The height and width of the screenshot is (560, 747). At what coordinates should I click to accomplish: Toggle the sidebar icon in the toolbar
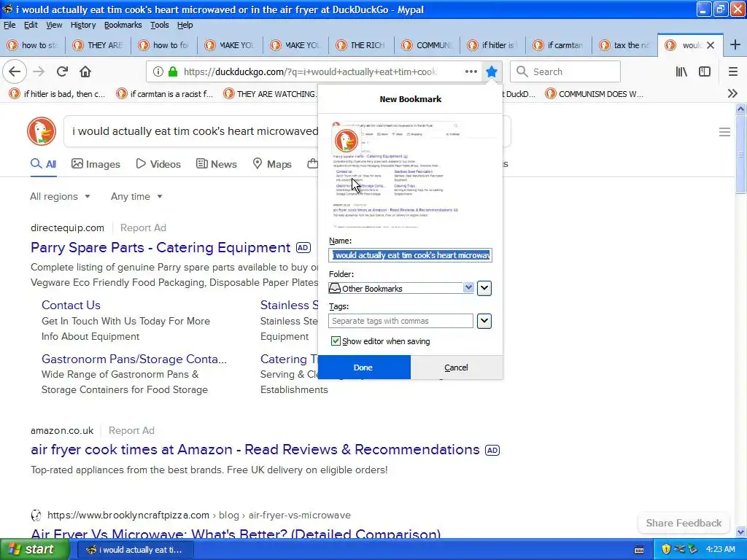pos(705,71)
